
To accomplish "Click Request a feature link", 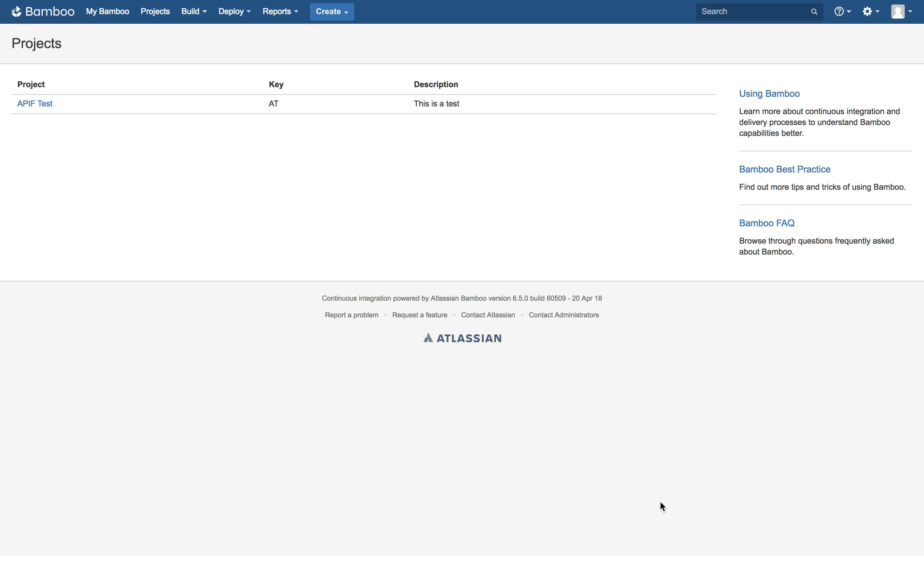I will (x=420, y=315).
